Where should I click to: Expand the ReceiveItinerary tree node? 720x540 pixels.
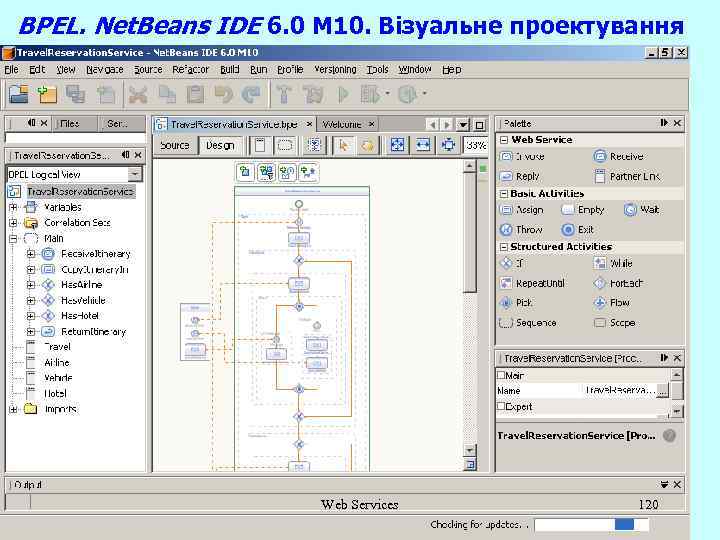[30, 253]
